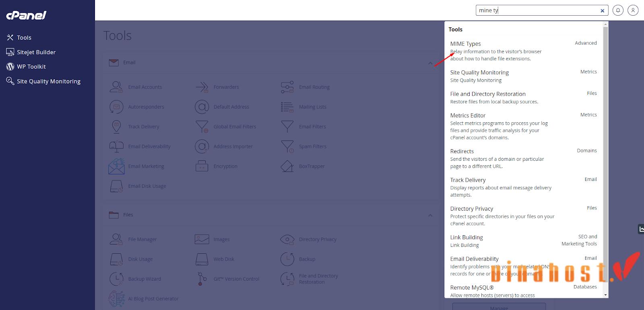Open the statistics chart side tab
Image resolution: width=644 pixels, height=310 pixels.
[x=641, y=229]
